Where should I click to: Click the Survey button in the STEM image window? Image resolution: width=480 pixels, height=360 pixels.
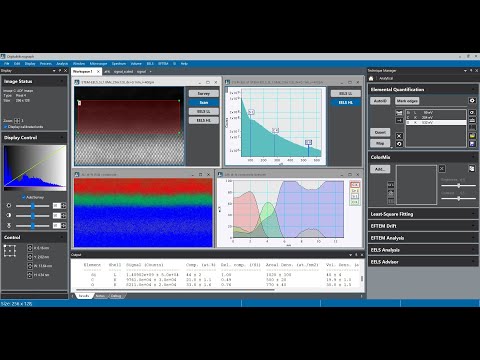pos(204,93)
